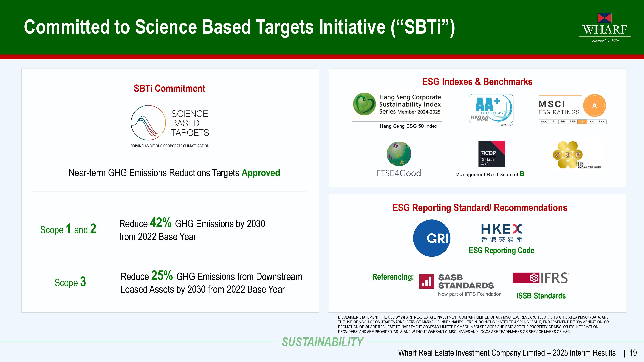The height and width of the screenshot is (362, 644).
Task: Click the MSCI ESG Ratings A circle
Action: point(594,105)
